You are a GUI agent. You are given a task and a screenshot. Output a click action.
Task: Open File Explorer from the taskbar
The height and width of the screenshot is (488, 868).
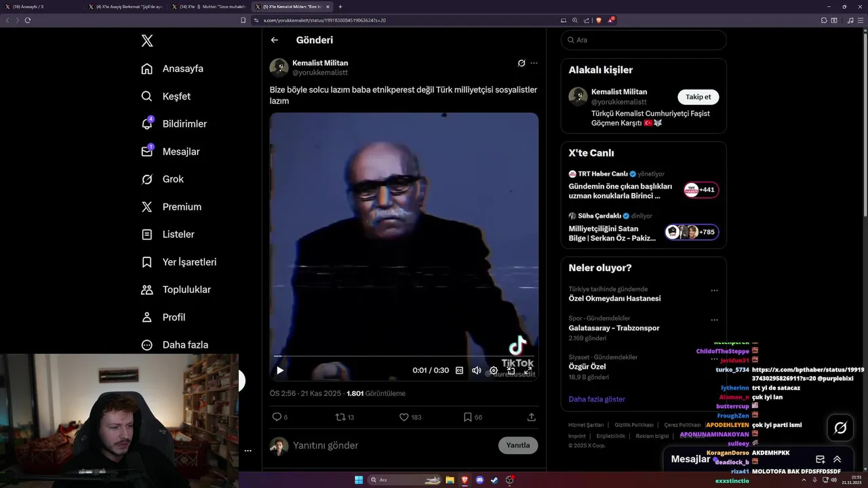pyautogui.click(x=450, y=480)
